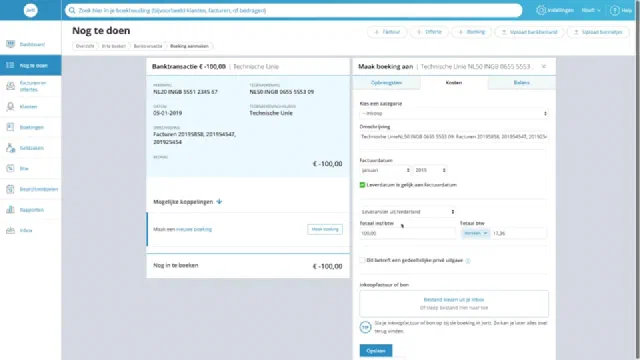Toggle Leverdatum is gelijk aan factuurdatum checkbox
The width and height of the screenshot is (640, 360).
(x=362, y=185)
